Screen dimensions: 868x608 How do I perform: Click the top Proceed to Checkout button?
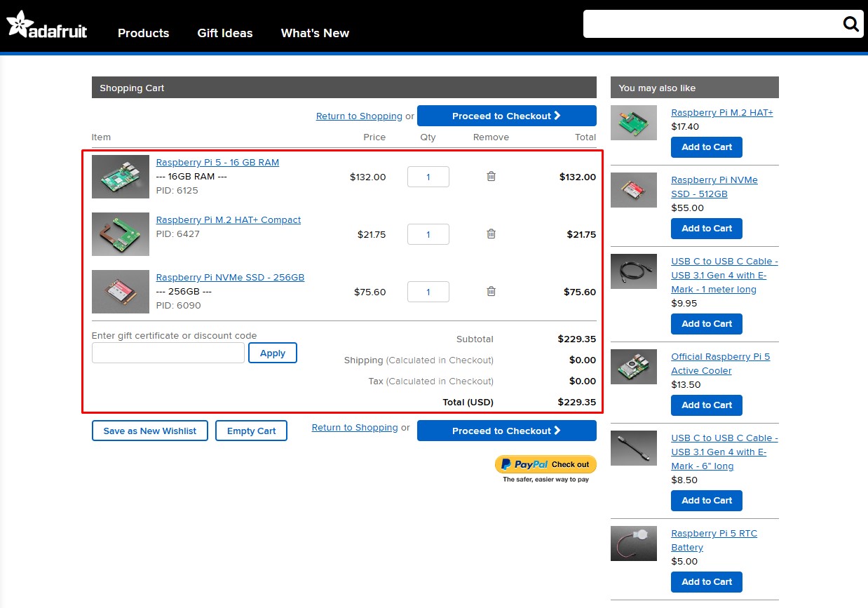(506, 116)
